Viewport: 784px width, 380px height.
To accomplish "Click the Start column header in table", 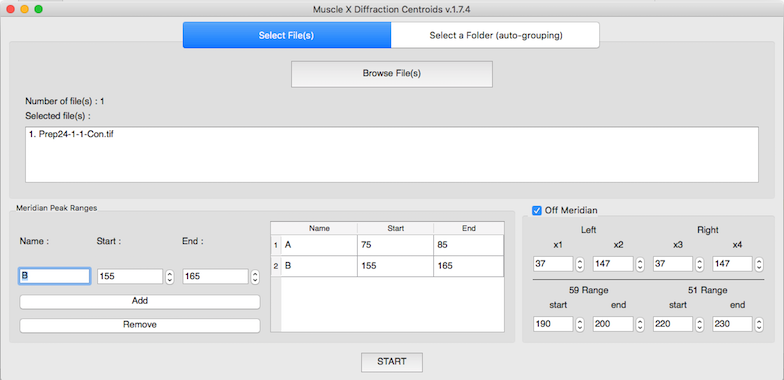I will [x=396, y=228].
